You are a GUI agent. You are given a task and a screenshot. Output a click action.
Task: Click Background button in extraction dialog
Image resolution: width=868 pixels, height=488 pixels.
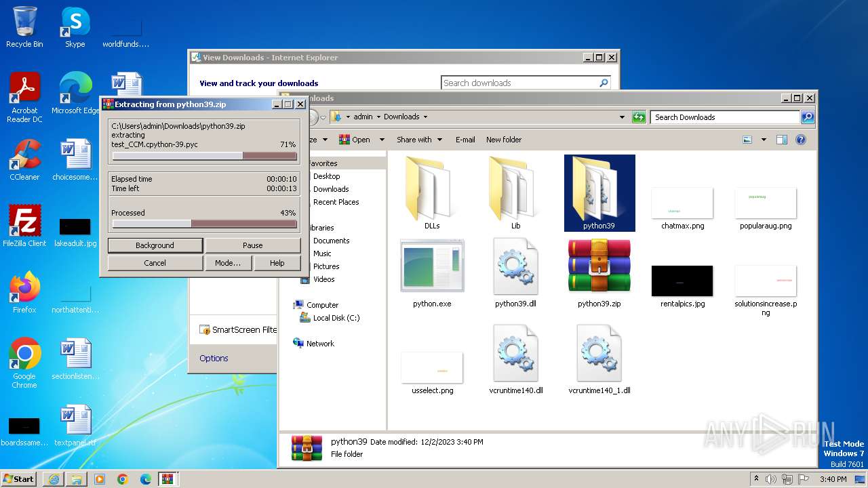[x=155, y=245]
